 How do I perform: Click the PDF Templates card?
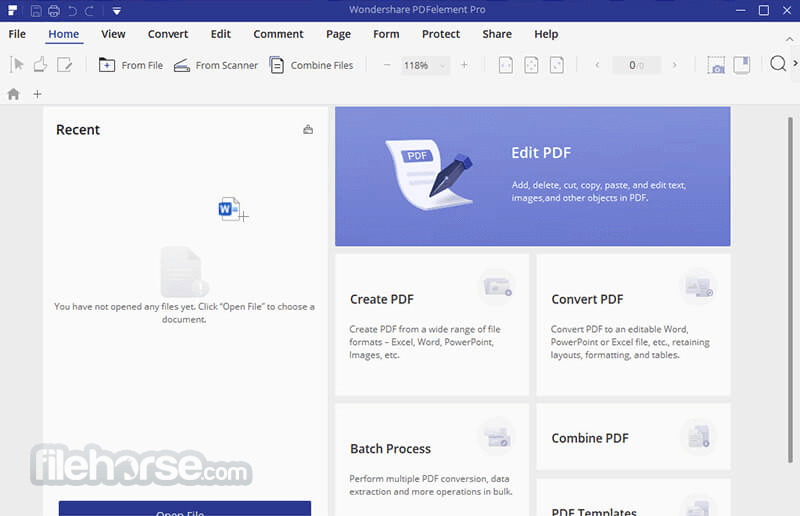click(x=633, y=498)
